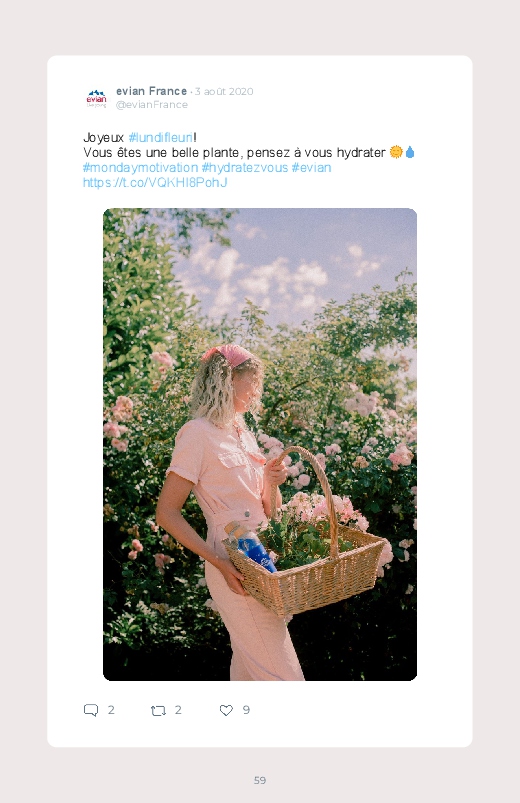
Task: Click the evian France profile avatar
Action: click(x=96, y=98)
